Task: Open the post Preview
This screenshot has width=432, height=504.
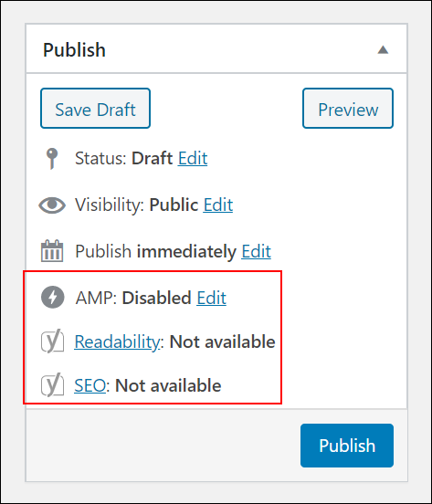Action: pyautogui.click(x=348, y=109)
